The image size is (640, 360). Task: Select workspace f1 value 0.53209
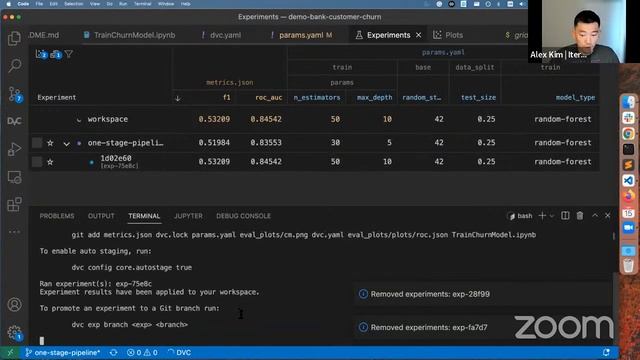[x=214, y=119]
